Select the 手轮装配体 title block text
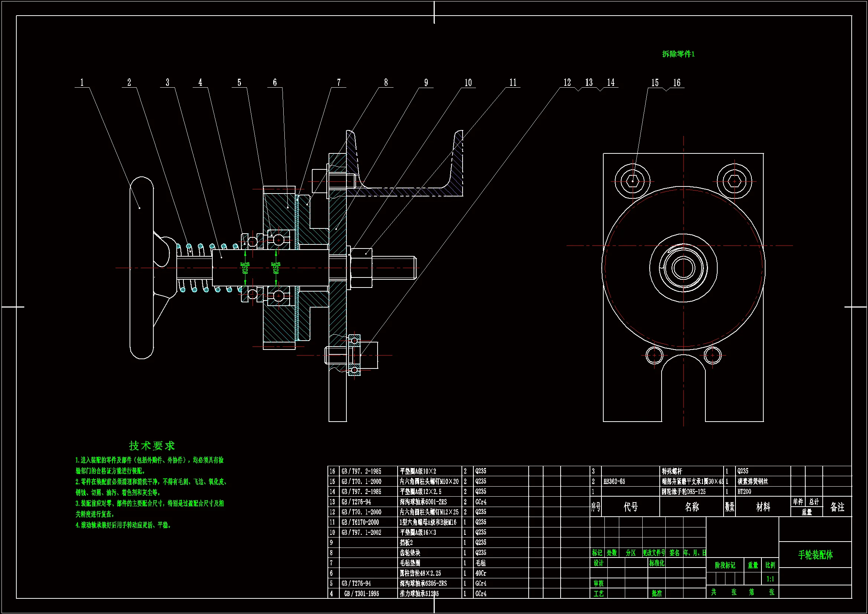This screenshot has height=614, width=868. point(815,555)
